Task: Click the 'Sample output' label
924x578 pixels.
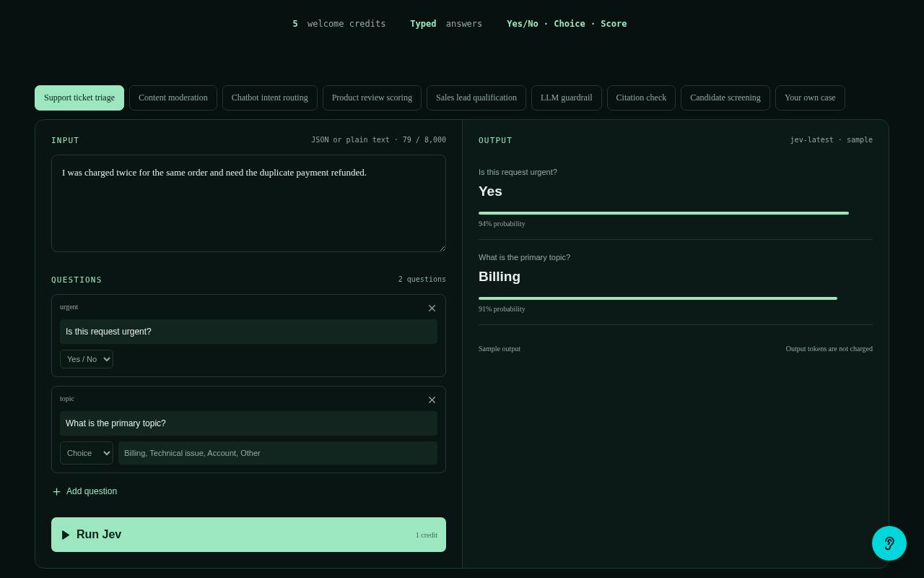Action: 500,349
